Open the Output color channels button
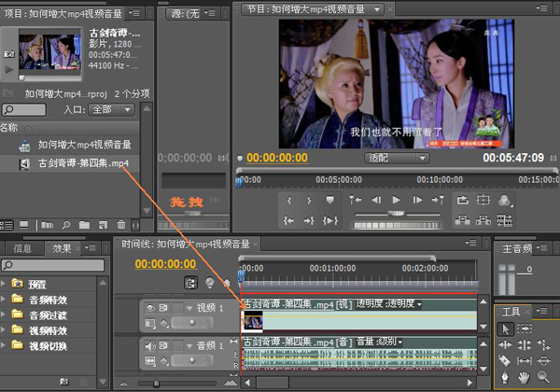This screenshot has height=392, width=560. pos(504,201)
